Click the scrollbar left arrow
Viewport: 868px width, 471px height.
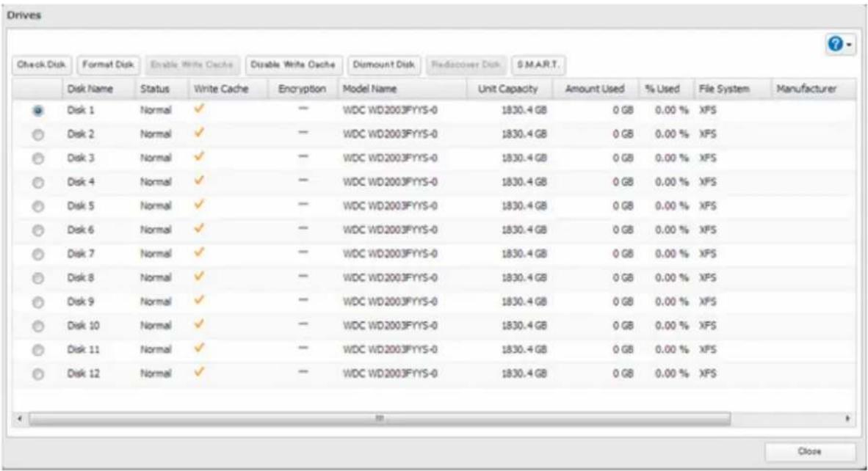coord(20,418)
